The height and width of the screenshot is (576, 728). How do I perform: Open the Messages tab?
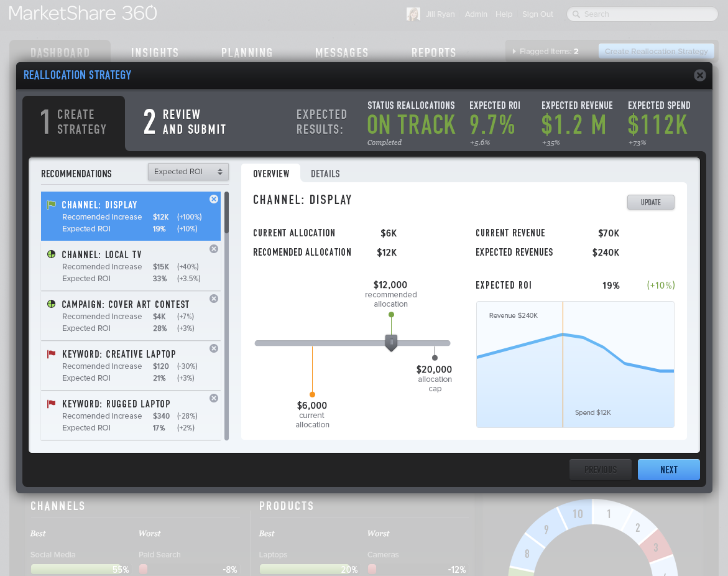342,52
